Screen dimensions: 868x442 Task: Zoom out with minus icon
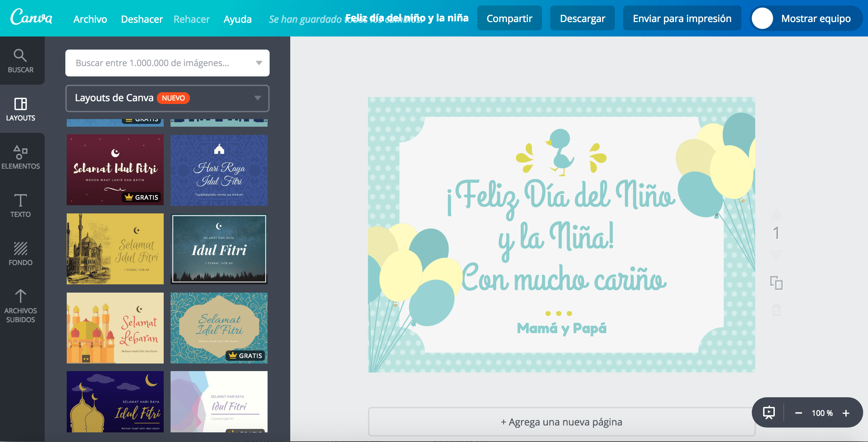coord(799,413)
